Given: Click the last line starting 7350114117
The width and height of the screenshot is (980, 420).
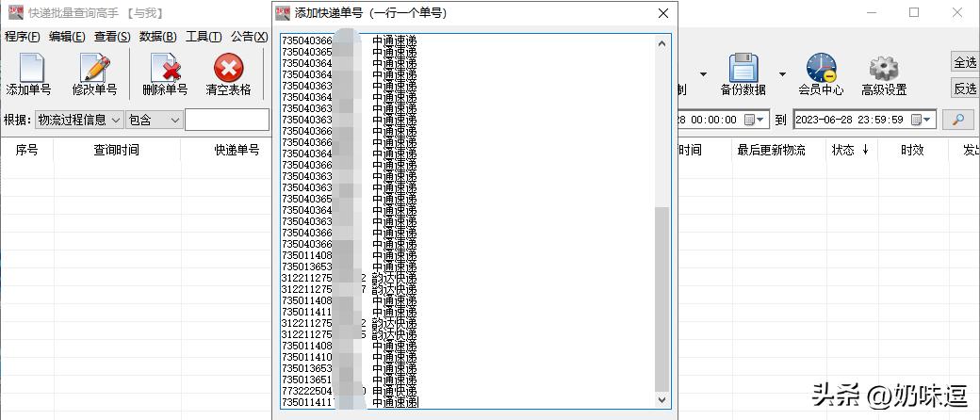Looking at the screenshot, I should point(350,402).
